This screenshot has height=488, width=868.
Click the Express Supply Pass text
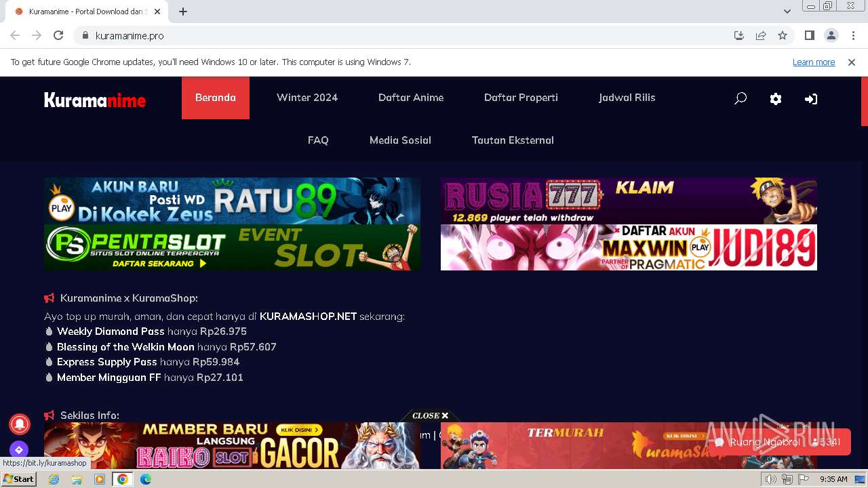coord(107,362)
